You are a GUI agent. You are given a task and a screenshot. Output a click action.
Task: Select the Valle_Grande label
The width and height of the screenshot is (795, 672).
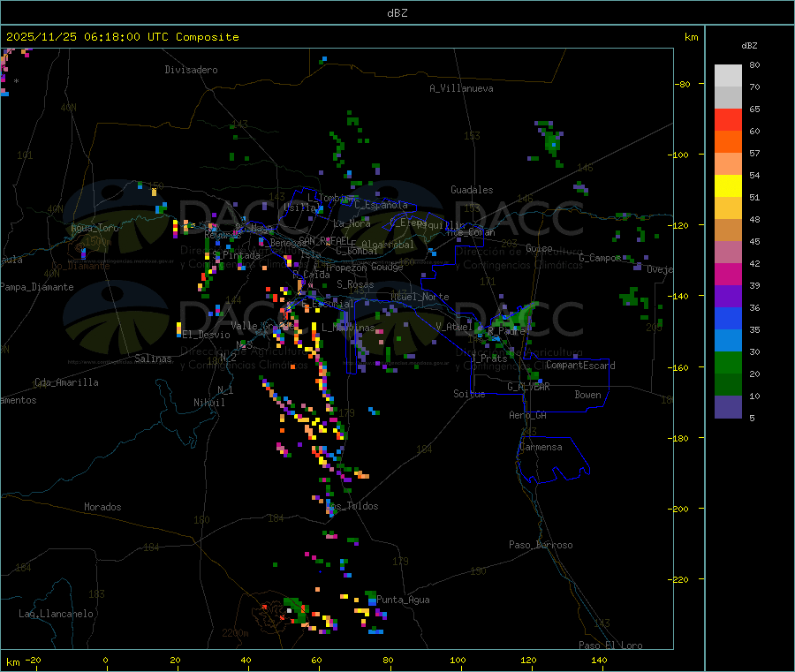pos(261,326)
